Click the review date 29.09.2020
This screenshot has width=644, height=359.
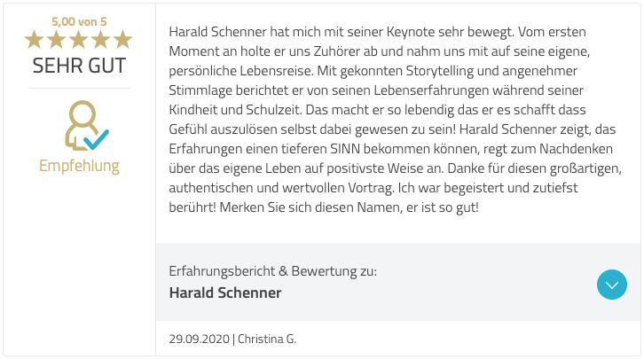point(198,339)
